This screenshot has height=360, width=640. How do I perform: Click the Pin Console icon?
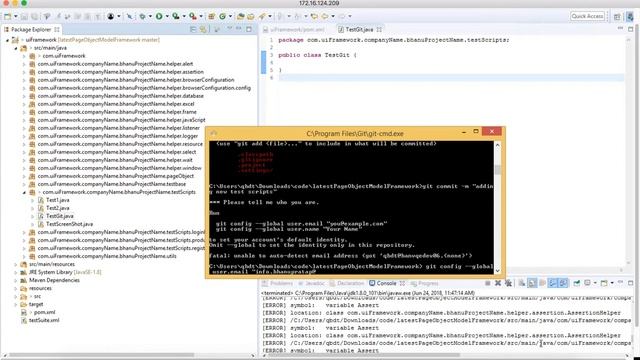(x=576, y=283)
